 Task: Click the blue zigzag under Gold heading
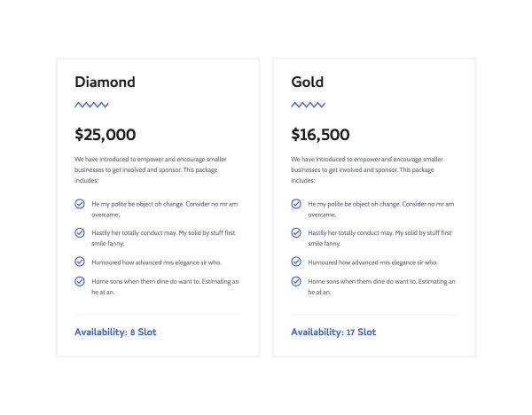tap(308, 105)
